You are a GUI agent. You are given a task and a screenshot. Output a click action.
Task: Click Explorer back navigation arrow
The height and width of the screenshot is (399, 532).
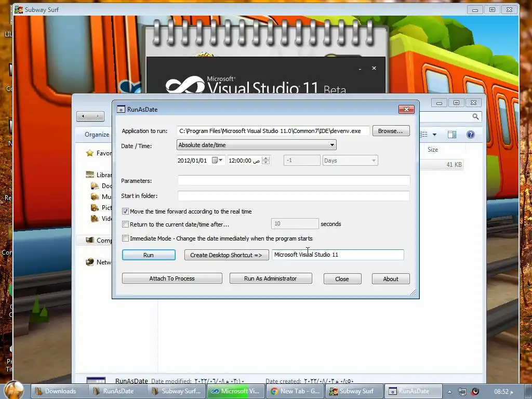[83, 116]
